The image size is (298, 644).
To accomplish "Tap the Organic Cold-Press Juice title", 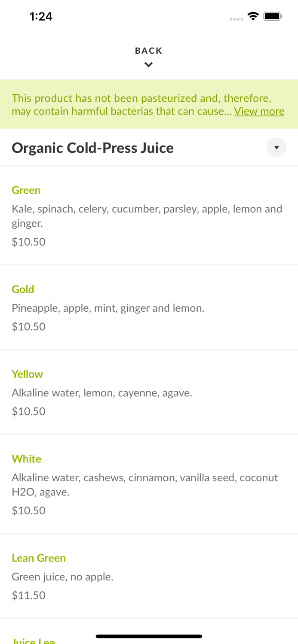I will coord(93,147).
